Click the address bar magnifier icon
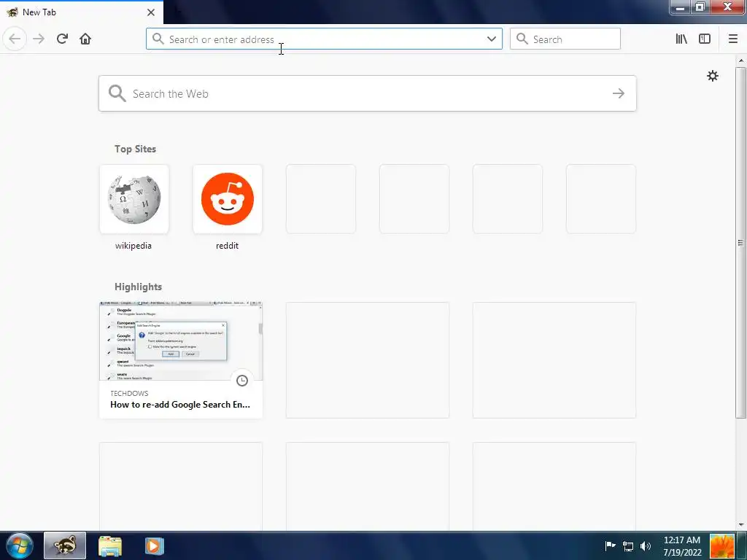The height and width of the screenshot is (560, 747). [158, 39]
